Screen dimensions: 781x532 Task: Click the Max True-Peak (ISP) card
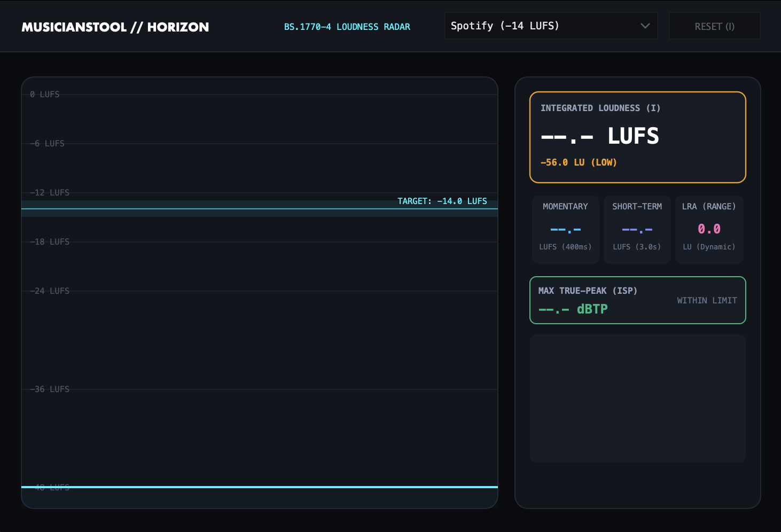pos(637,300)
